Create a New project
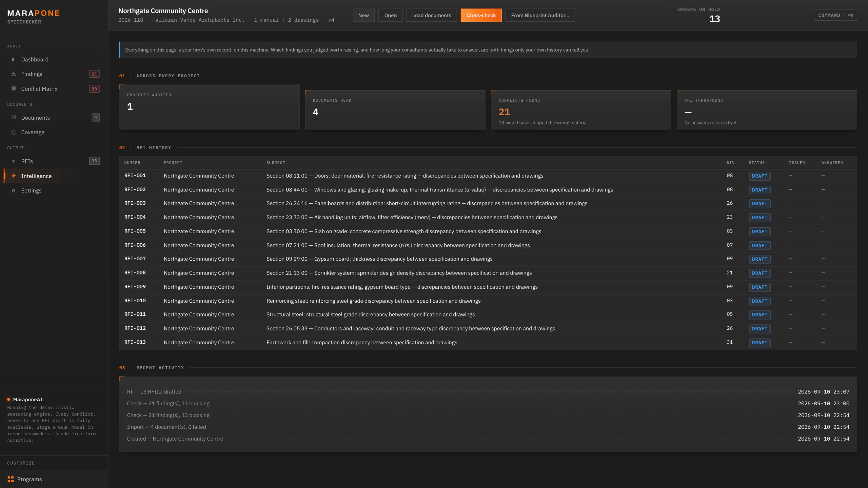This screenshot has width=868, height=488. [363, 15]
